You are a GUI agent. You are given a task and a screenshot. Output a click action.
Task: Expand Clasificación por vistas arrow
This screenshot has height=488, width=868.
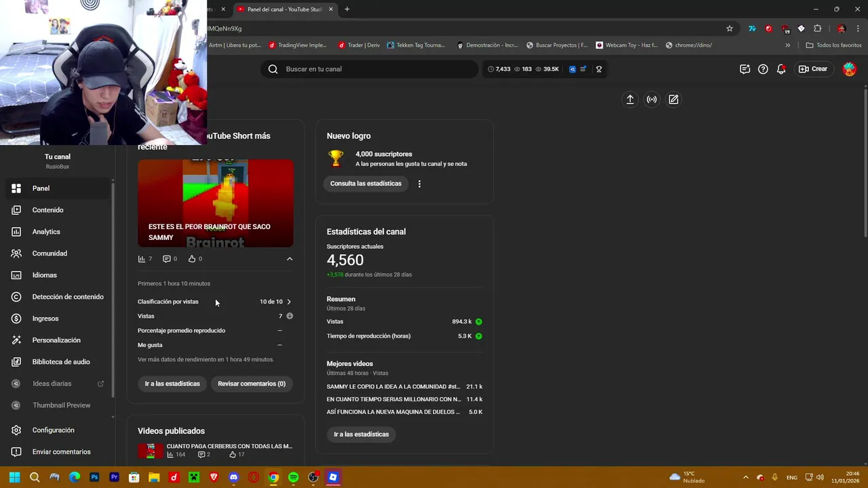coord(289,302)
